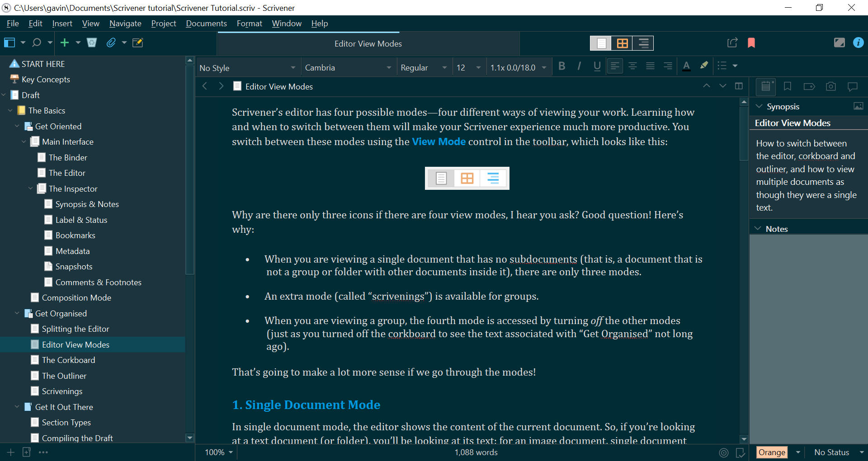Open the project search magnifier icon

coord(37,42)
